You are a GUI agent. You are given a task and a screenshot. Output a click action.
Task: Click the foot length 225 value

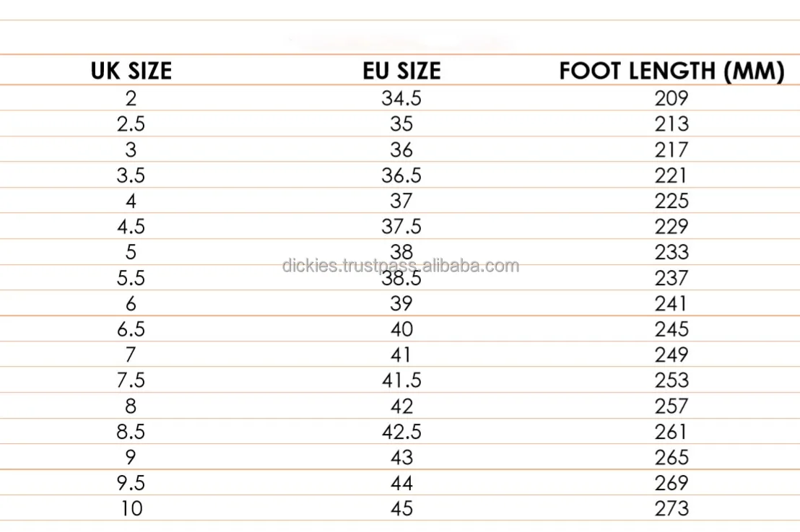click(x=671, y=201)
